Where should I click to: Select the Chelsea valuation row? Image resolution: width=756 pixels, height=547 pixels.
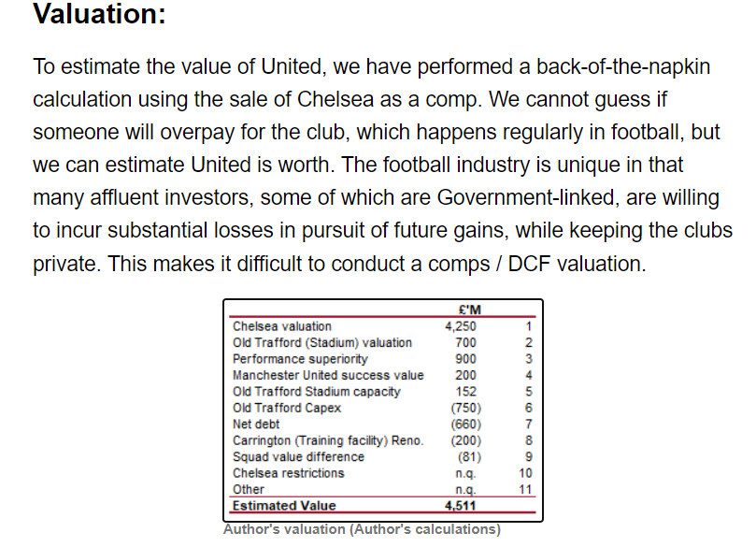click(x=383, y=326)
